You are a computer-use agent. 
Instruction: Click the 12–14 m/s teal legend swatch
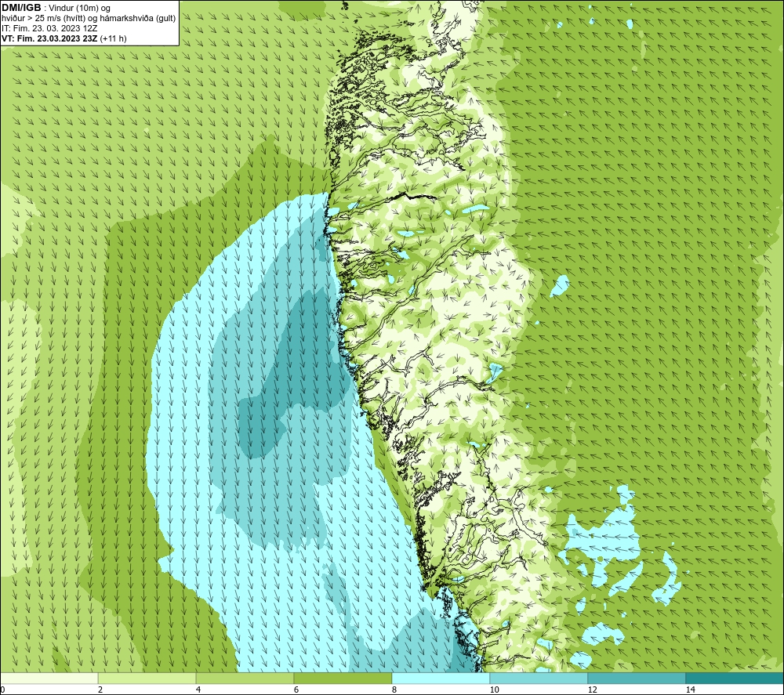pos(637,679)
